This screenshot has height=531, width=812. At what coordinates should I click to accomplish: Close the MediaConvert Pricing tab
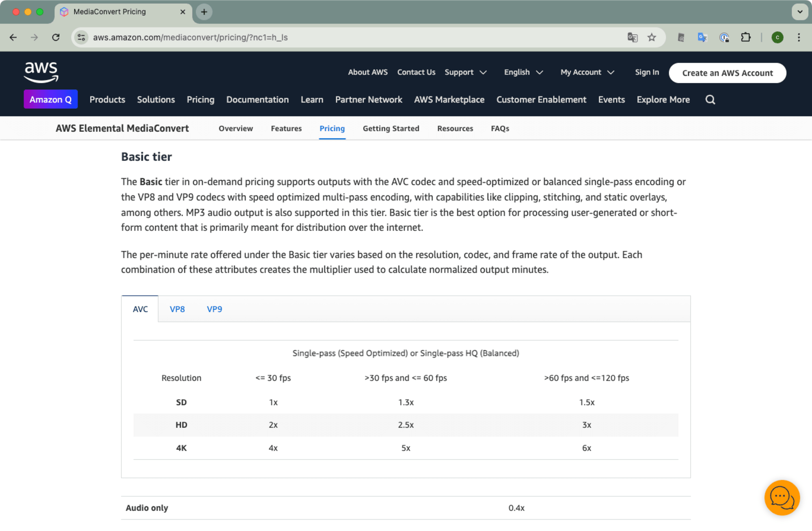click(x=183, y=12)
